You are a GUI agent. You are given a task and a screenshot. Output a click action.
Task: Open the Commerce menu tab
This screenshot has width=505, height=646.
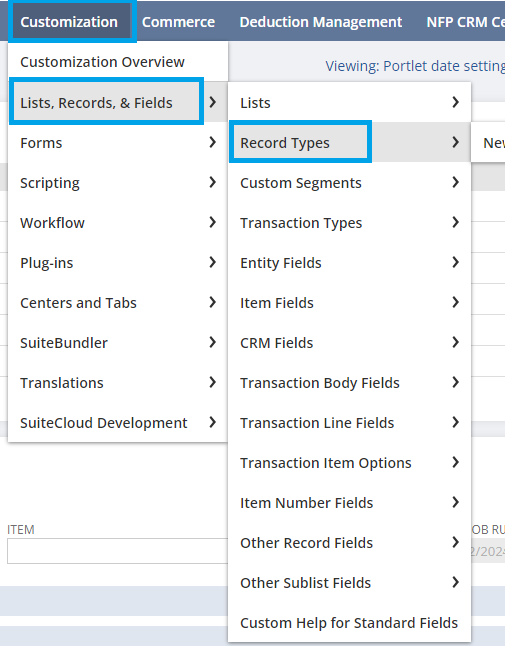(x=178, y=22)
